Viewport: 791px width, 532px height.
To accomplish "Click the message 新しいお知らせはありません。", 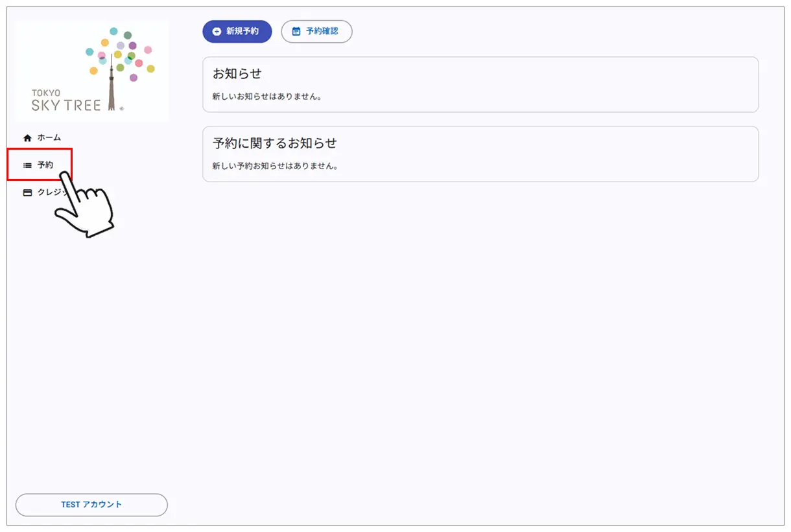I will click(x=266, y=95).
